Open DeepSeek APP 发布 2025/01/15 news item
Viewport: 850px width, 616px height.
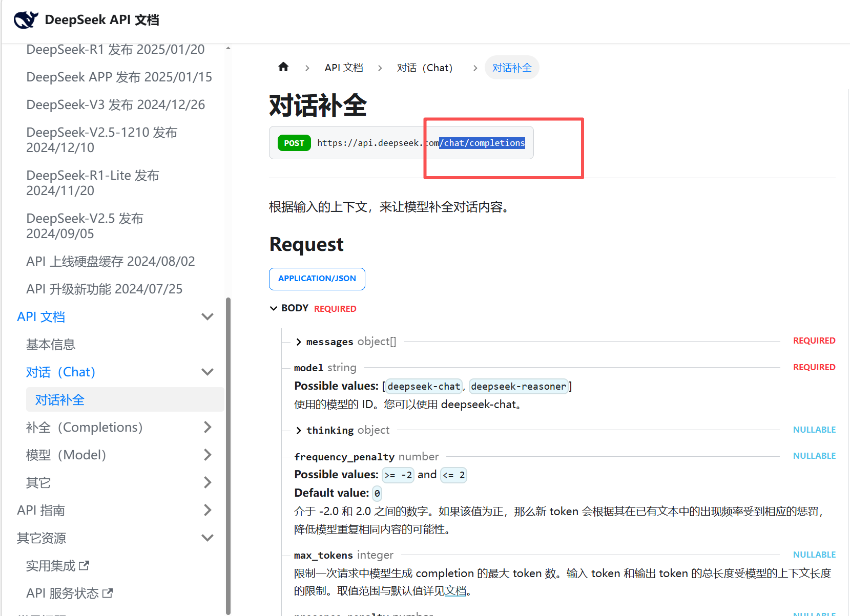coord(119,77)
